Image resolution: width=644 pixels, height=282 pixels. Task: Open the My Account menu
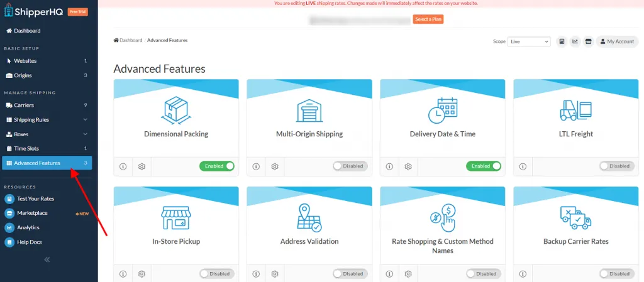click(617, 41)
